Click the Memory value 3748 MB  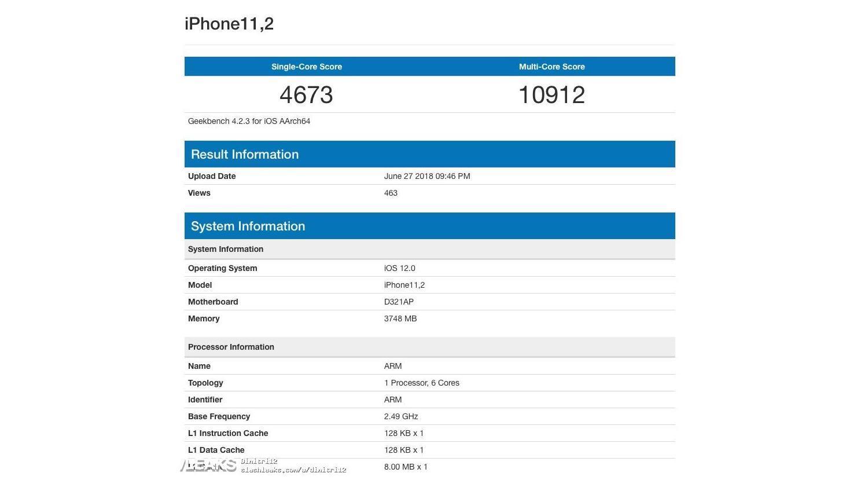coord(400,318)
